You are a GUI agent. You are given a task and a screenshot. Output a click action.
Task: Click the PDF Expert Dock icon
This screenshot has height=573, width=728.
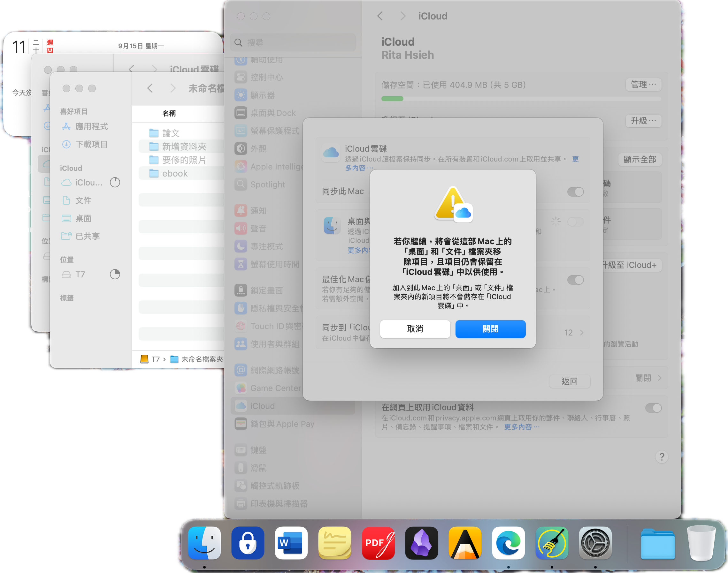pyautogui.click(x=378, y=543)
